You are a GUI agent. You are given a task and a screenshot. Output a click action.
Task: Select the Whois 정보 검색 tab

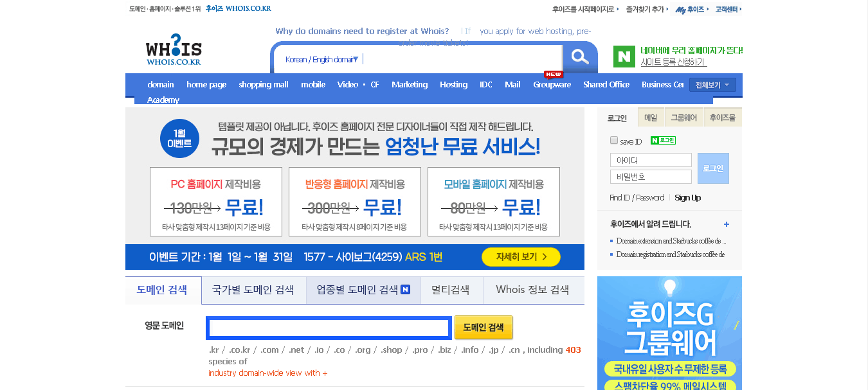click(x=532, y=290)
